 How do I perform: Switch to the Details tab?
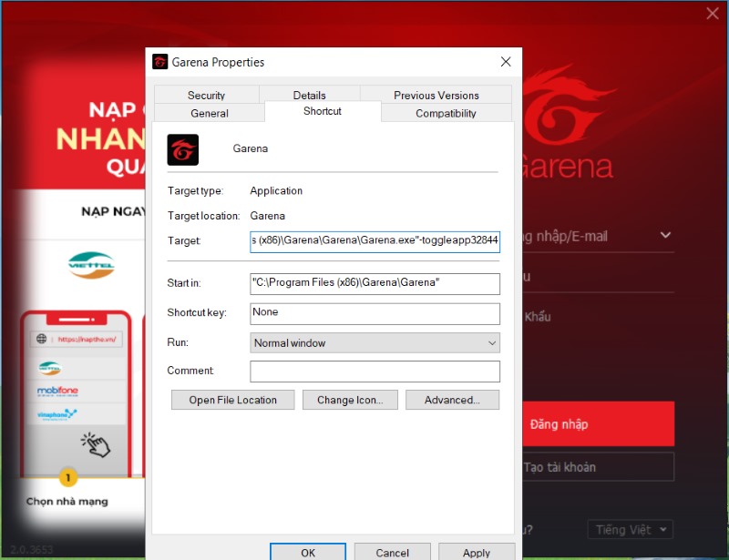pos(309,95)
